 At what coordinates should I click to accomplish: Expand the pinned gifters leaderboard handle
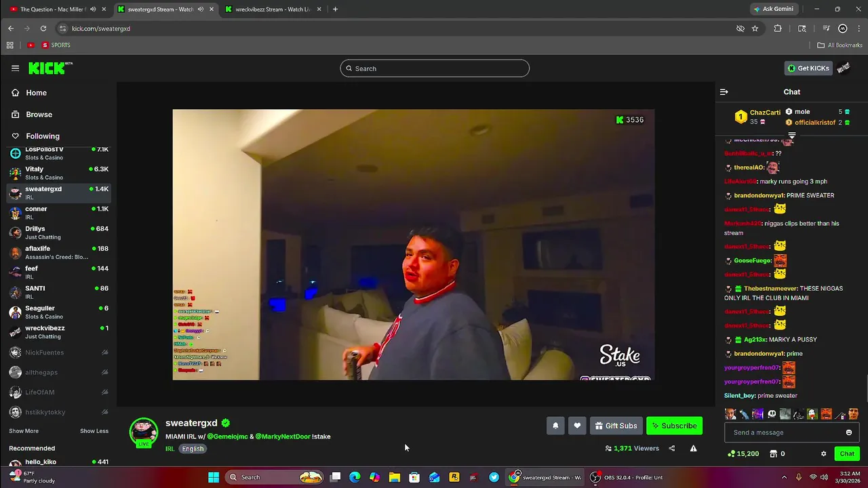pos(791,136)
